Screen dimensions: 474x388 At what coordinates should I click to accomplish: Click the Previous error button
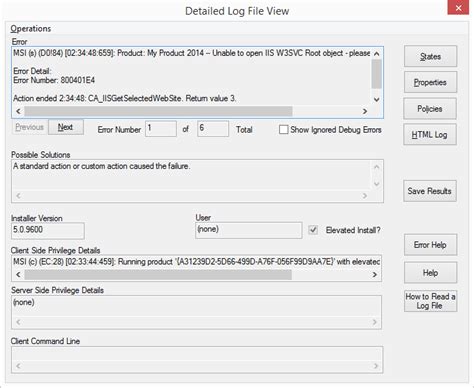30,127
